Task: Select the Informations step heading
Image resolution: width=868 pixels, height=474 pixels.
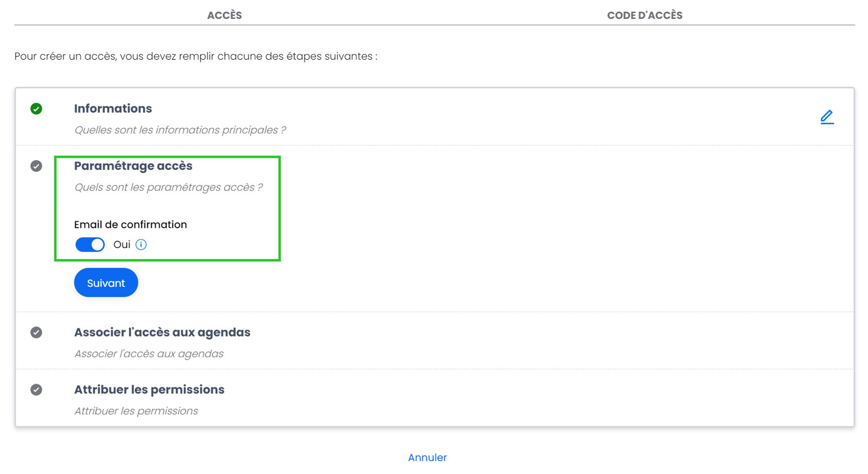Action: tap(113, 109)
